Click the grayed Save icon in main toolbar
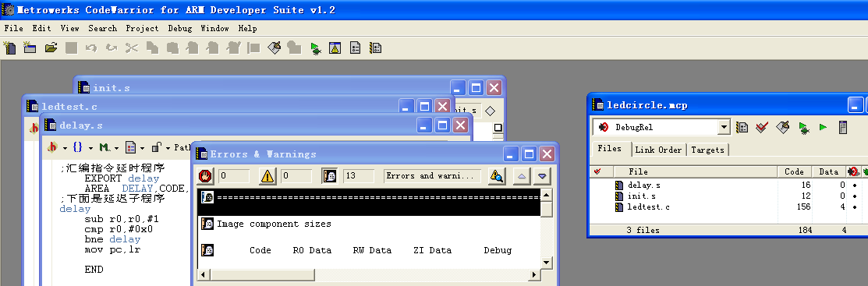 [71, 48]
